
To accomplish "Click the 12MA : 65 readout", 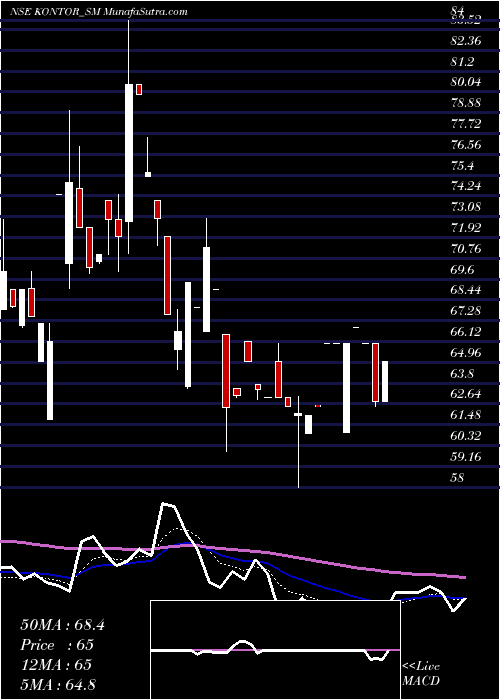I will tap(56, 664).
